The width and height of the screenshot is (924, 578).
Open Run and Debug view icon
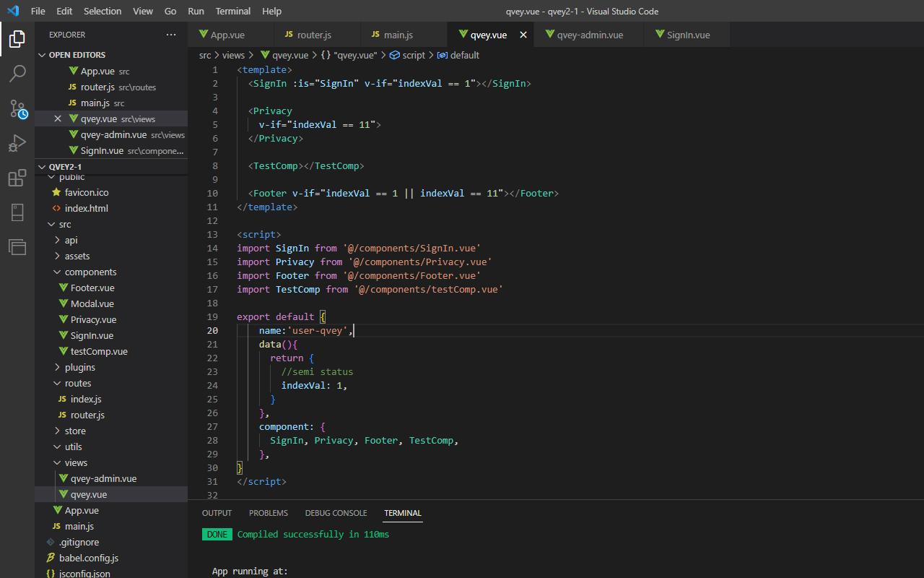tap(17, 143)
